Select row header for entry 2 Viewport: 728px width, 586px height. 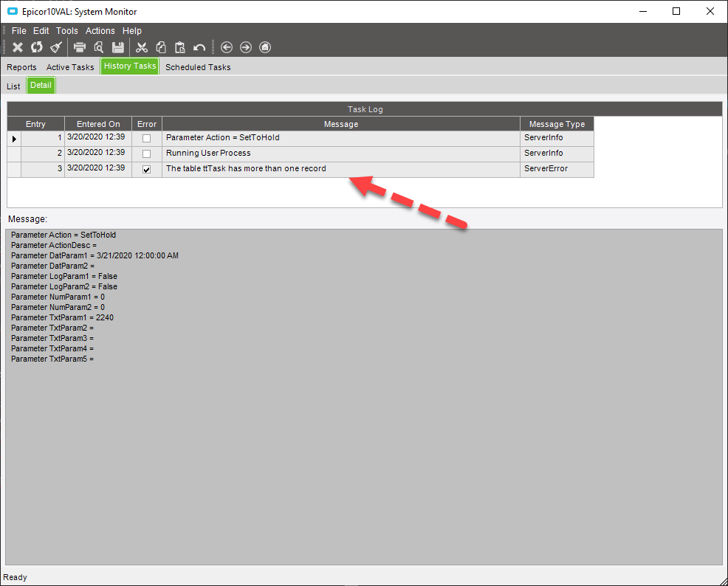(x=14, y=154)
